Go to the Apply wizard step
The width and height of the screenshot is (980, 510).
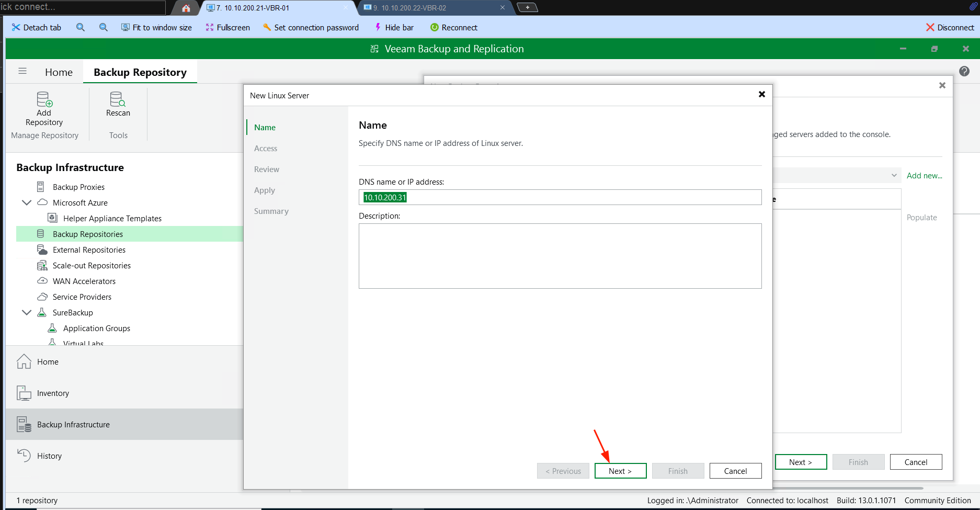265,190
